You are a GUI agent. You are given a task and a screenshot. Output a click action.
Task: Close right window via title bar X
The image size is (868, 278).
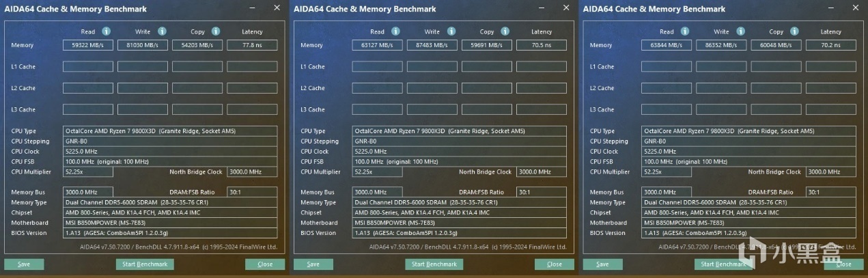[x=856, y=8]
